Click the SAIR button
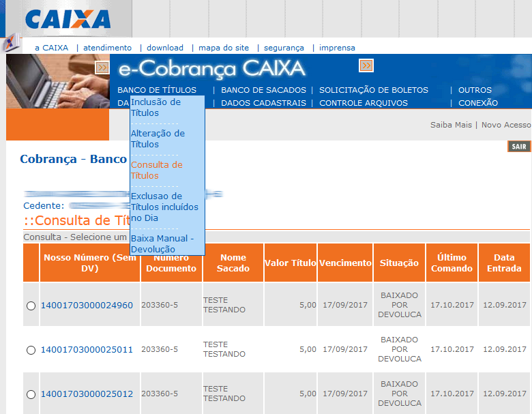The image size is (532, 414). tap(519, 147)
